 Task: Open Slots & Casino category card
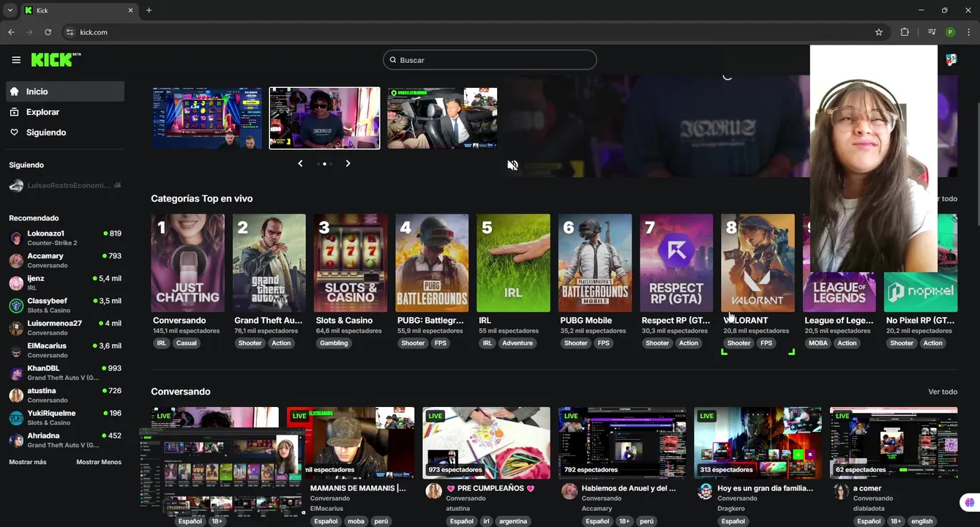tap(351, 263)
